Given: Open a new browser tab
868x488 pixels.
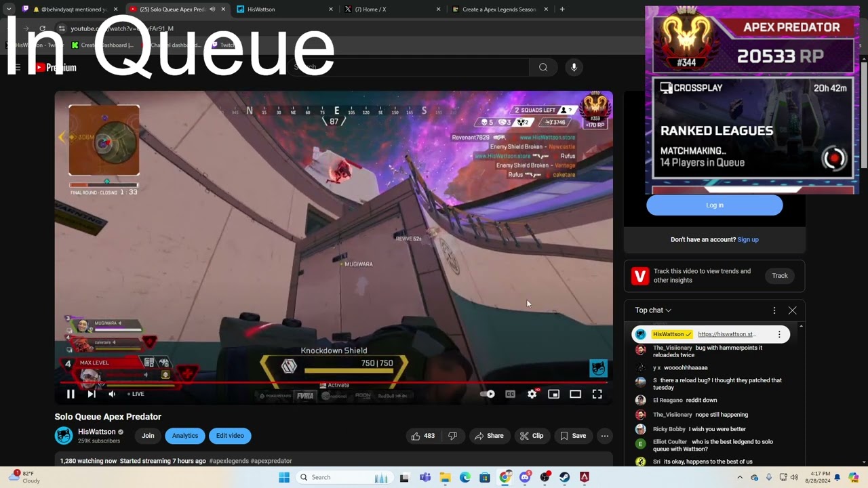Looking at the screenshot, I should click(x=562, y=9).
